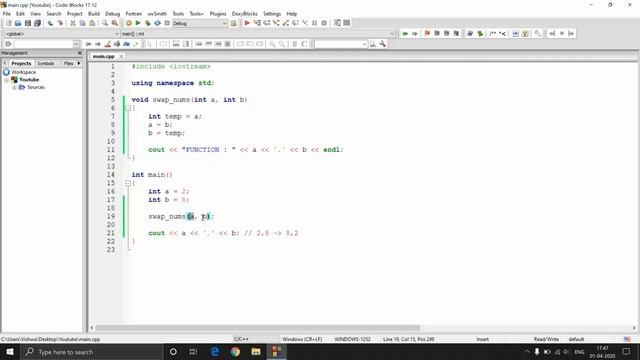Viewport: 640px width, 360px height.
Task: Click the Next line debug icon
Action: pyautogui.click(x=267, y=23)
